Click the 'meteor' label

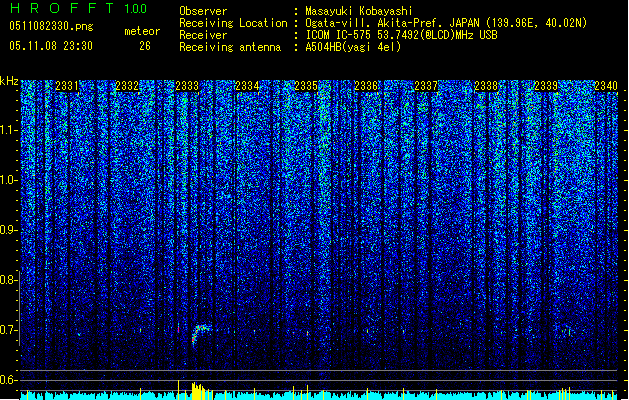142,31
